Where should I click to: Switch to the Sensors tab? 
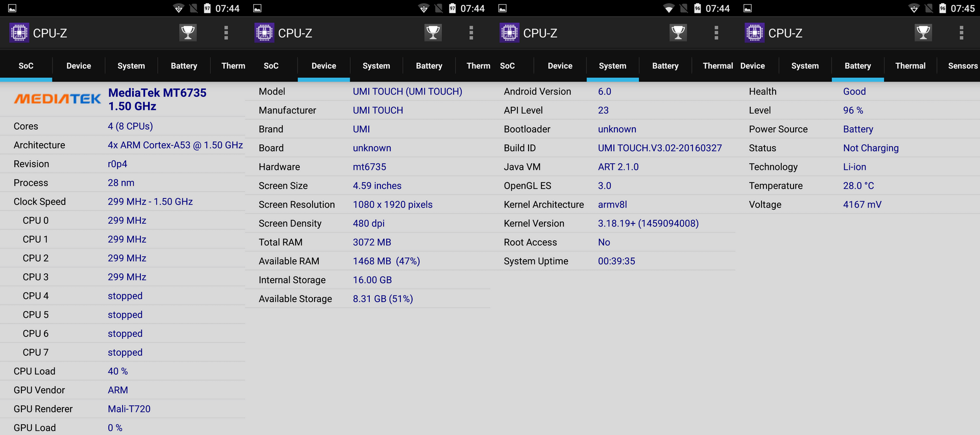click(962, 66)
